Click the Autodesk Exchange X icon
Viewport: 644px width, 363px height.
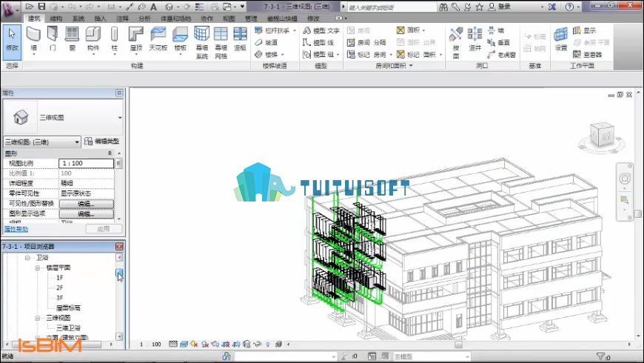(552, 7)
